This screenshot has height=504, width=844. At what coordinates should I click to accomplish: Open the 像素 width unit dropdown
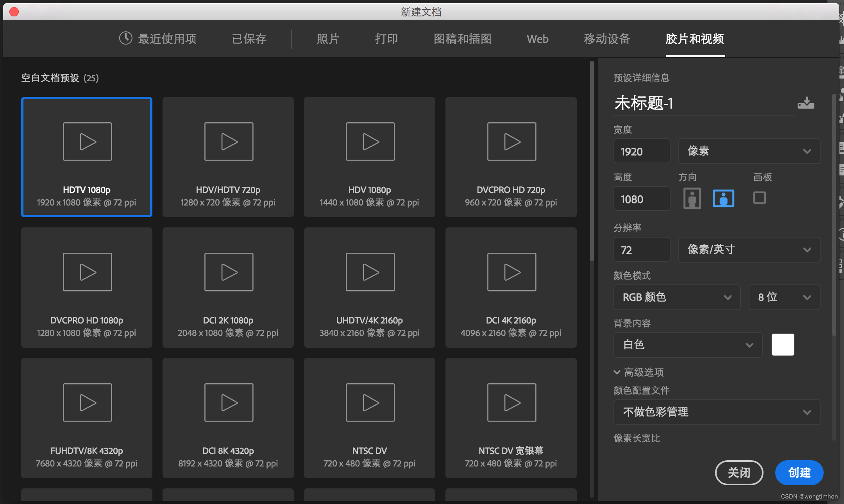(x=749, y=151)
